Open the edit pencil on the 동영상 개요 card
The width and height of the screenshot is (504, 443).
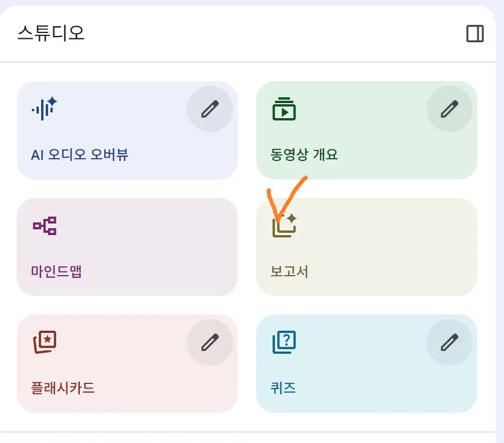pos(450,108)
